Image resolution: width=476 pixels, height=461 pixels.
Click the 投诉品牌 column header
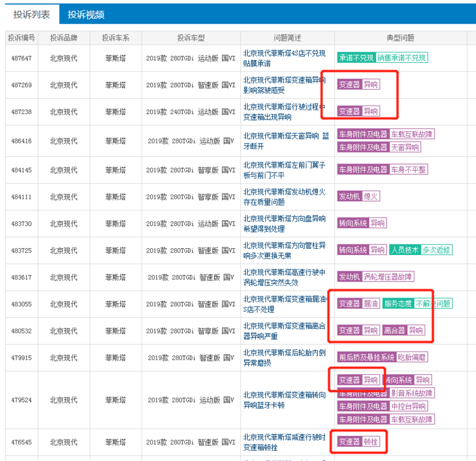pyautogui.click(x=63, y=38)
